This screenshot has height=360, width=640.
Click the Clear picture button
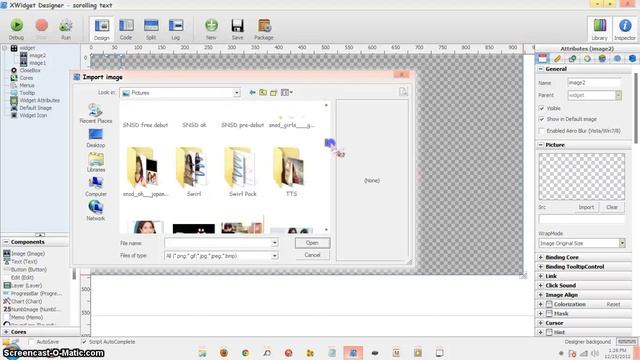tap(611, 207)
